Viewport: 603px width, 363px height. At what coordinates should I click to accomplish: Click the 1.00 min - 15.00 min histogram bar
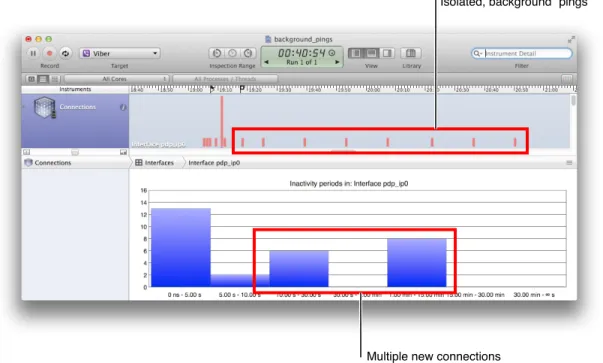(417, 263)
